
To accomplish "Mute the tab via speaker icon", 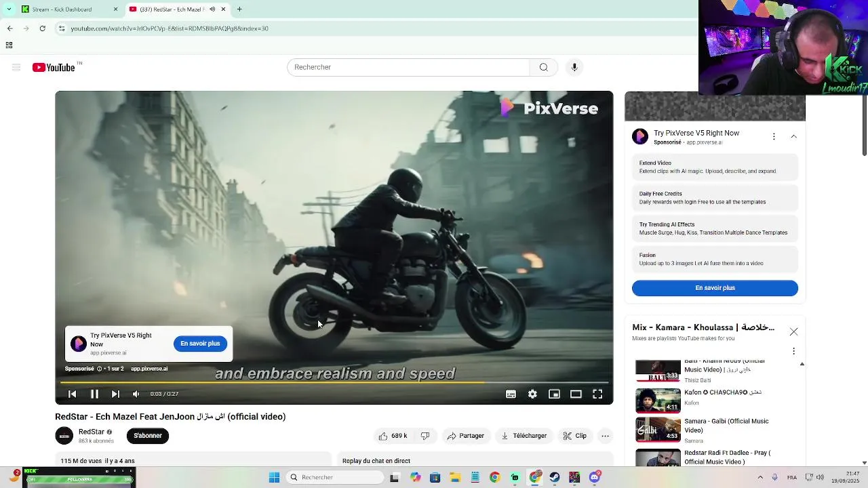I will 212,9.
